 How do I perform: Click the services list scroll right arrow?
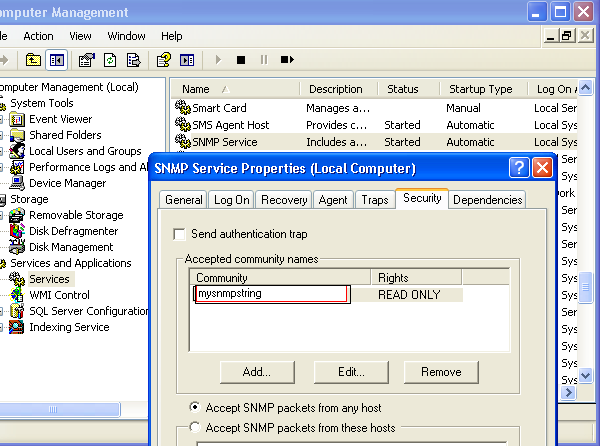(x=569, y=392)
